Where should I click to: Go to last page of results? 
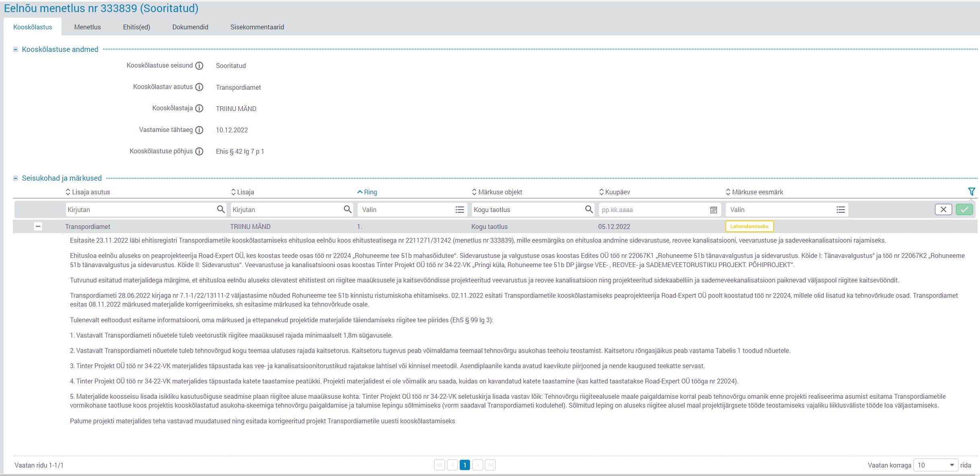[490, 465]
